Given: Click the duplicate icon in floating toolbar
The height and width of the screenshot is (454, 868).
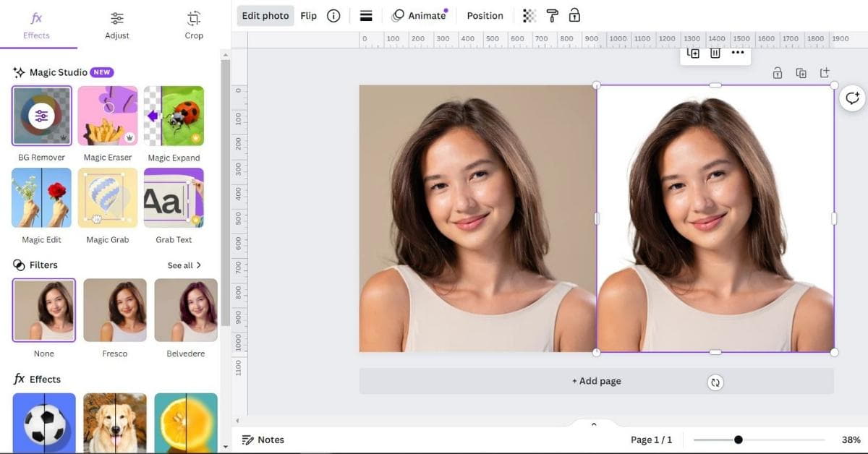Looking at the screenshot, I should click(693, 53).
